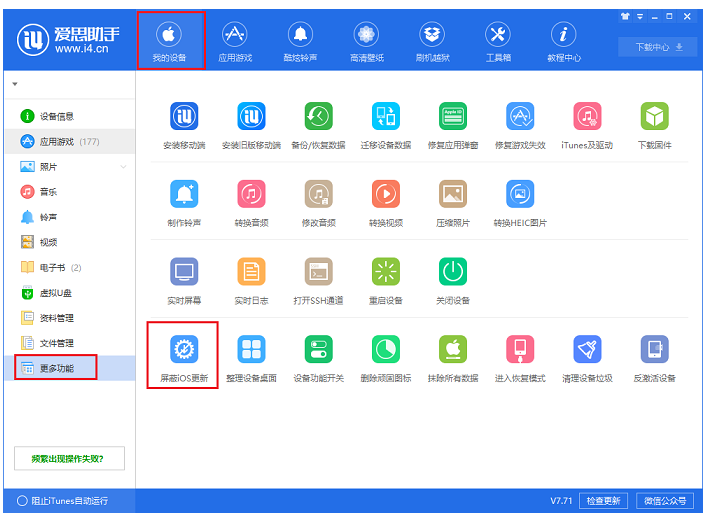Screen dimensions: 707x517
Task: Click 频繁出现操作失败? link button
Action: [69, 459]
